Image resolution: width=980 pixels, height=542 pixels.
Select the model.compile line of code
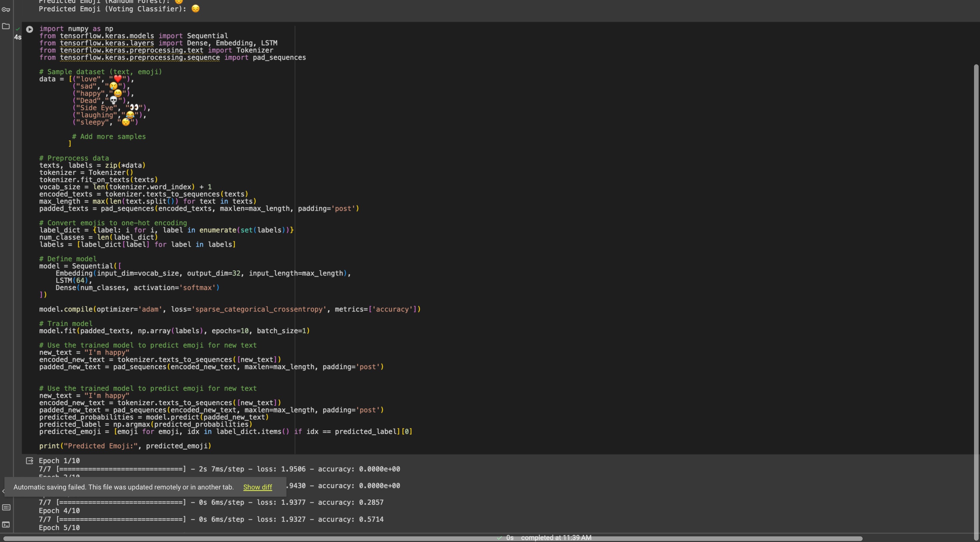coord(230,309)
